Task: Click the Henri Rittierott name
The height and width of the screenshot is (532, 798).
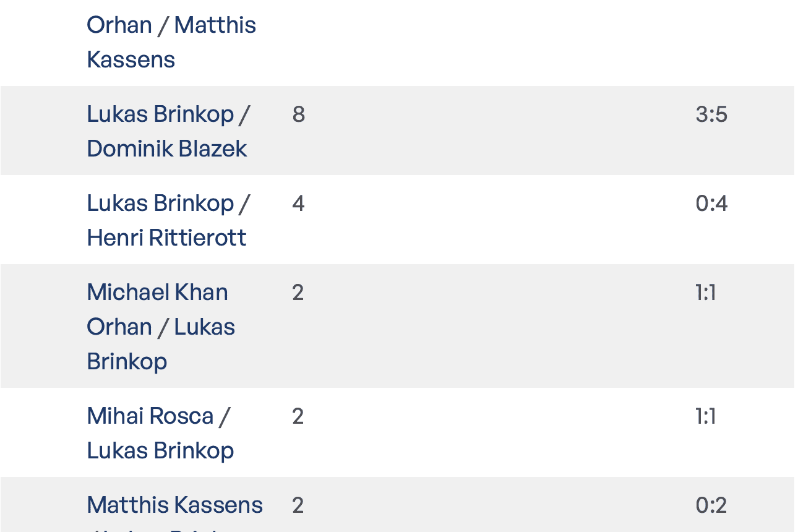Action: 167,238
